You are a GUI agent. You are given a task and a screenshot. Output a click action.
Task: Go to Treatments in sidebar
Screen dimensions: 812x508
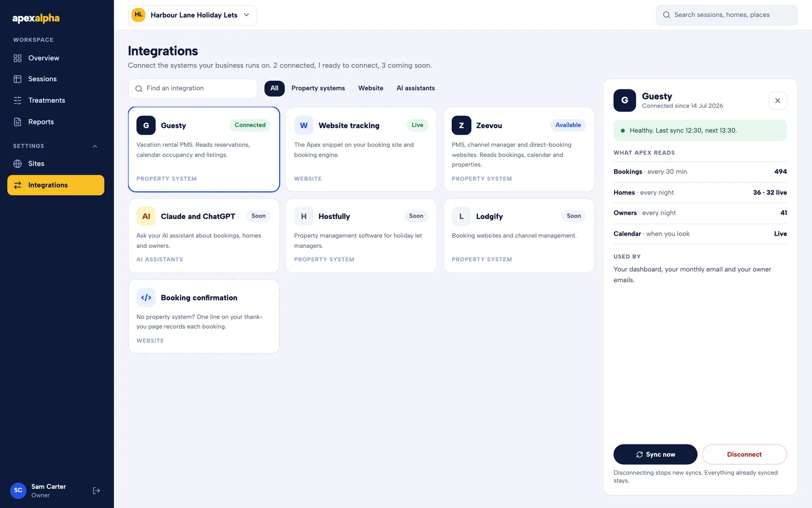pyautogui.click(x=56, y=101)
